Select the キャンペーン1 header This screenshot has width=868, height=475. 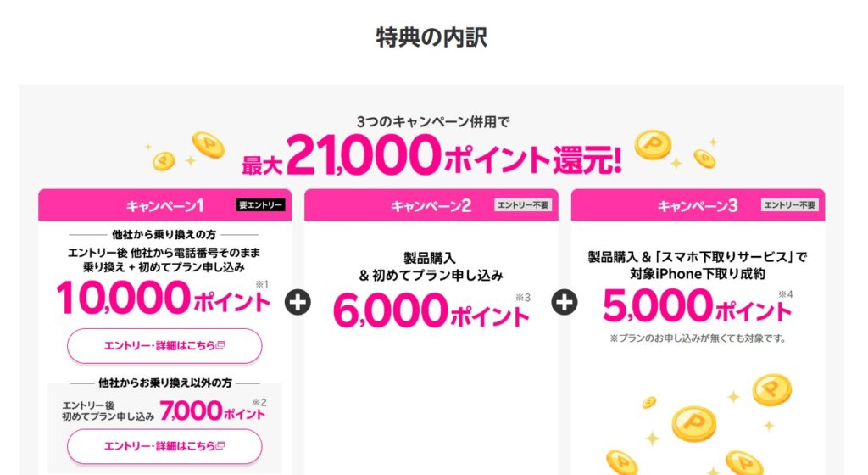pyautogui.click(x=164, y=205)
